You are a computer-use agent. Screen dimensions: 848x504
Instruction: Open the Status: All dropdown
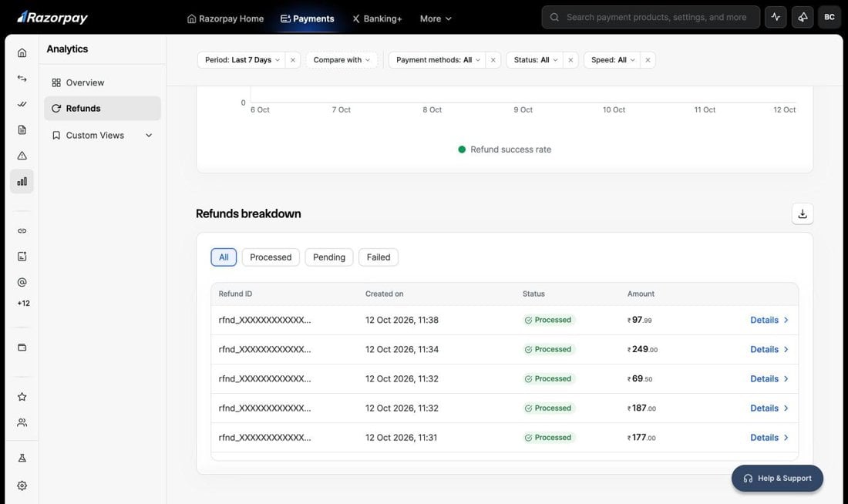tap(536, 60)
